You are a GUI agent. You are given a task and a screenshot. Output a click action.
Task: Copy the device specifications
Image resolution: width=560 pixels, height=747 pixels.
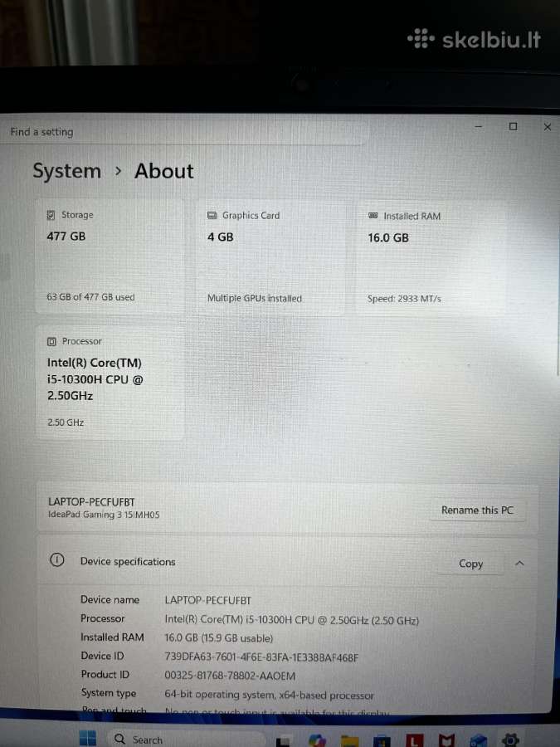470,564
